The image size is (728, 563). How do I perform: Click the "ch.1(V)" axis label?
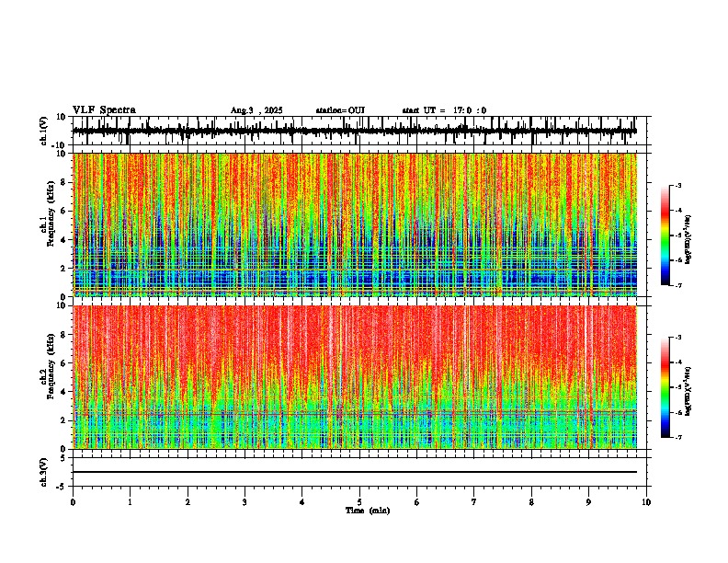point(44,131)
